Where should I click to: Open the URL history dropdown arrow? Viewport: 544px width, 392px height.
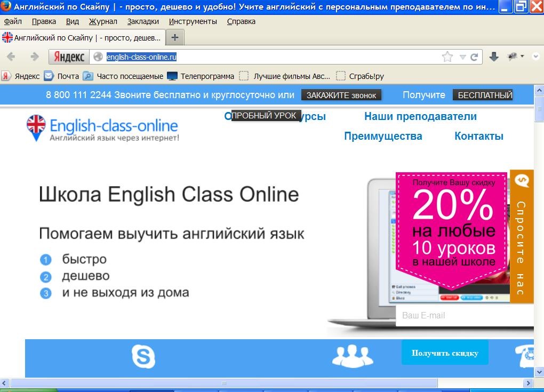(x=462, y=57)
